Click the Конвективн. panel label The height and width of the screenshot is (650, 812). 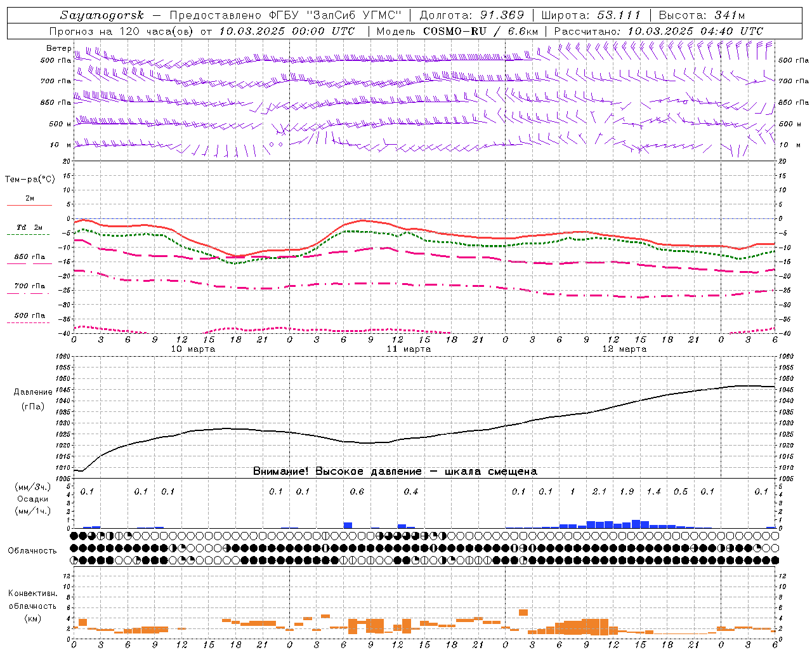click(x=32, y=594)
